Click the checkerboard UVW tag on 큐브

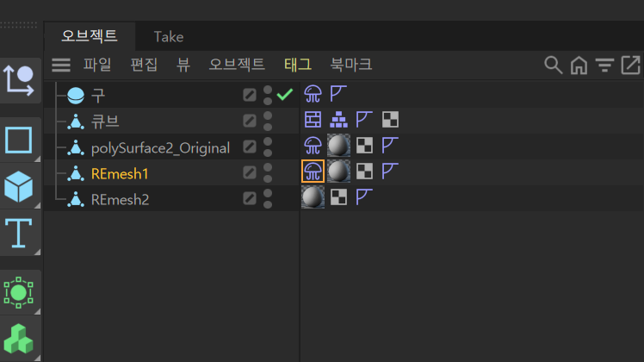click(x=390, y=121)
